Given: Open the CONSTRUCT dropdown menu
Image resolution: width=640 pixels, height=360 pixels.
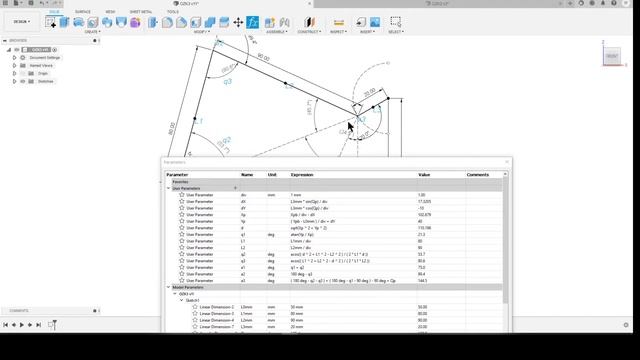Looking at the screenshot, I should click(x=309, y=32).
